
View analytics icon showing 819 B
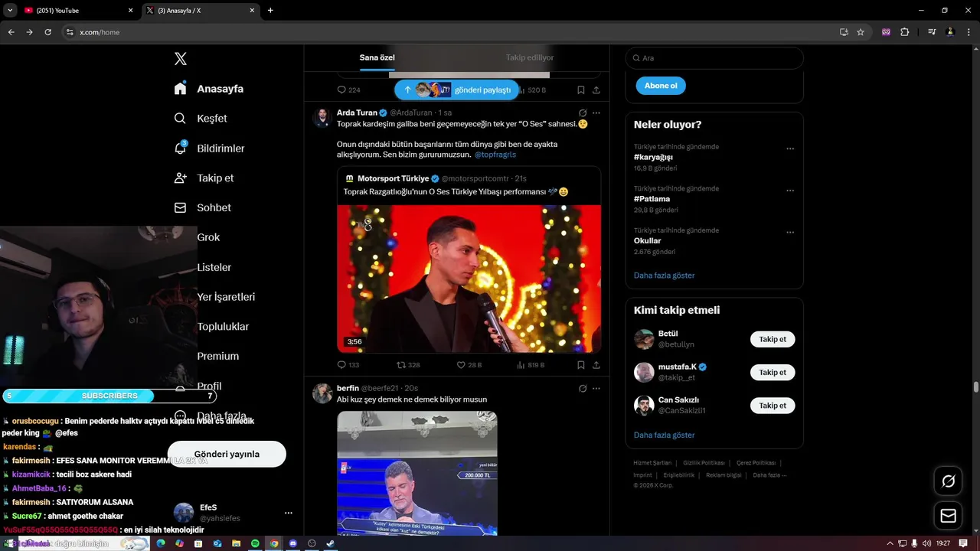(x=521, y=365)
